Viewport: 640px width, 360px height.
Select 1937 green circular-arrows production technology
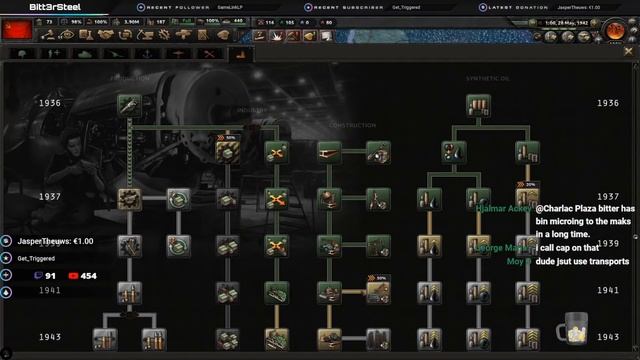pyautogui.click(x=178, y=199)
